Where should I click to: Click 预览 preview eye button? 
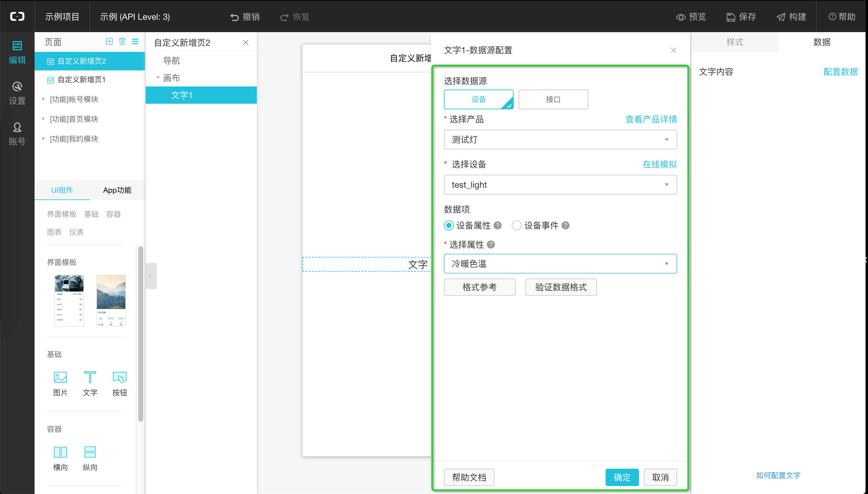click(x=691, y=17)
